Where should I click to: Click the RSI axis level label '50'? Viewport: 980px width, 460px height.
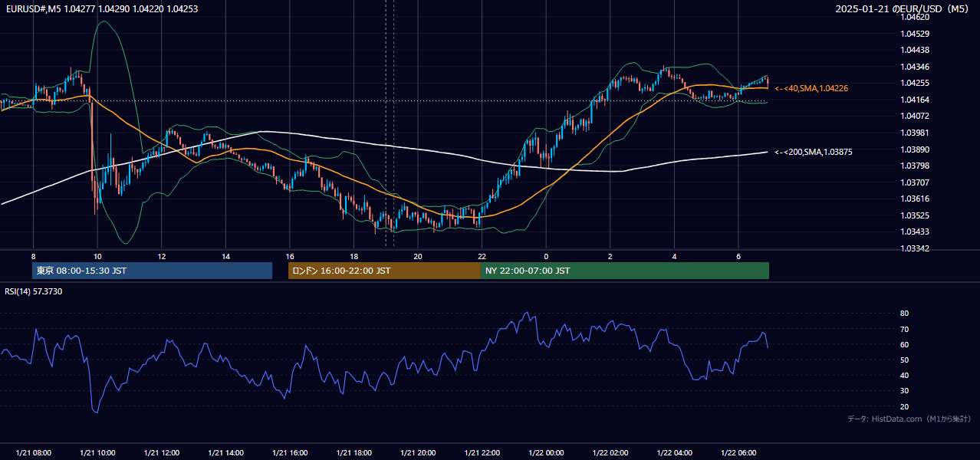click(904, 360)
